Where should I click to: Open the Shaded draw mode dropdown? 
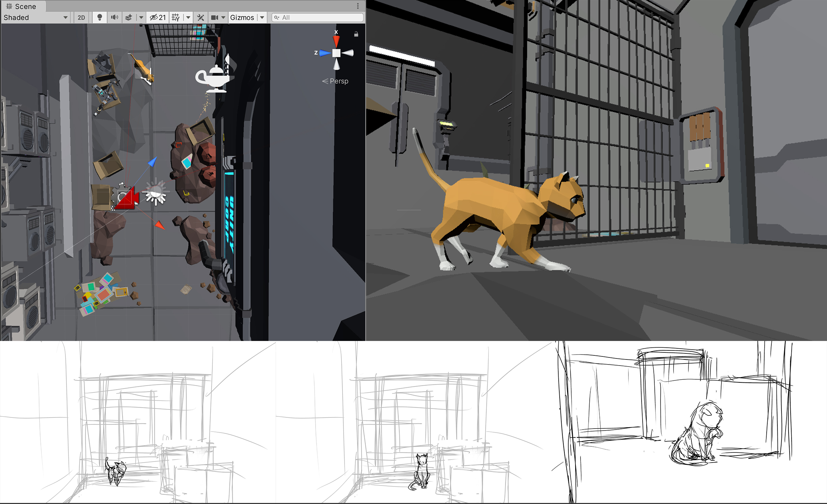click(35, 18)
